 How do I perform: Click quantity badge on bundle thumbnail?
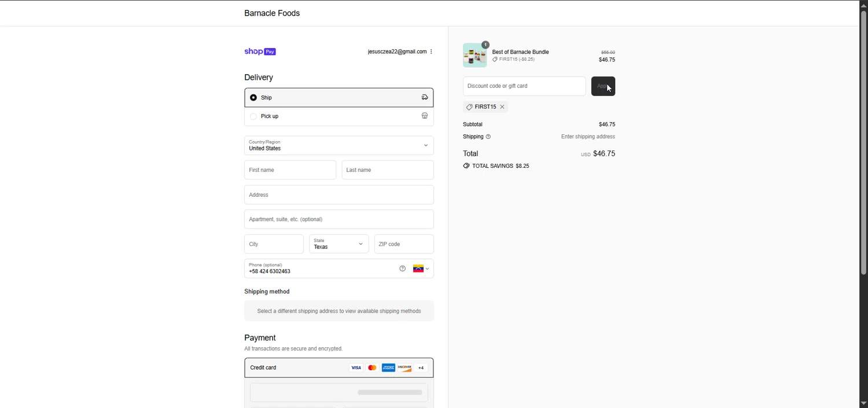pos(486,45)
